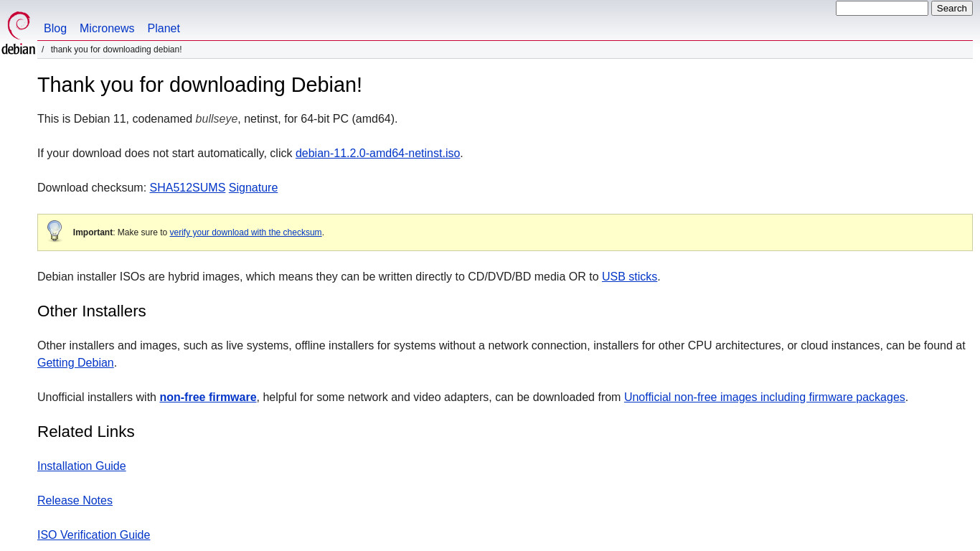
Task: Open the Blog menu item
Action: click(x=55, y=29)
